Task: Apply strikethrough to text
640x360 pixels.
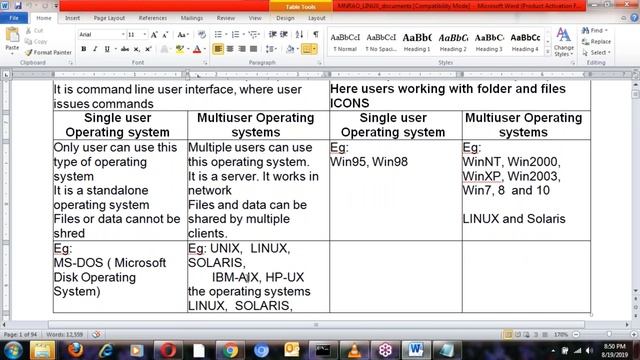Action: [x=125, y=49]
